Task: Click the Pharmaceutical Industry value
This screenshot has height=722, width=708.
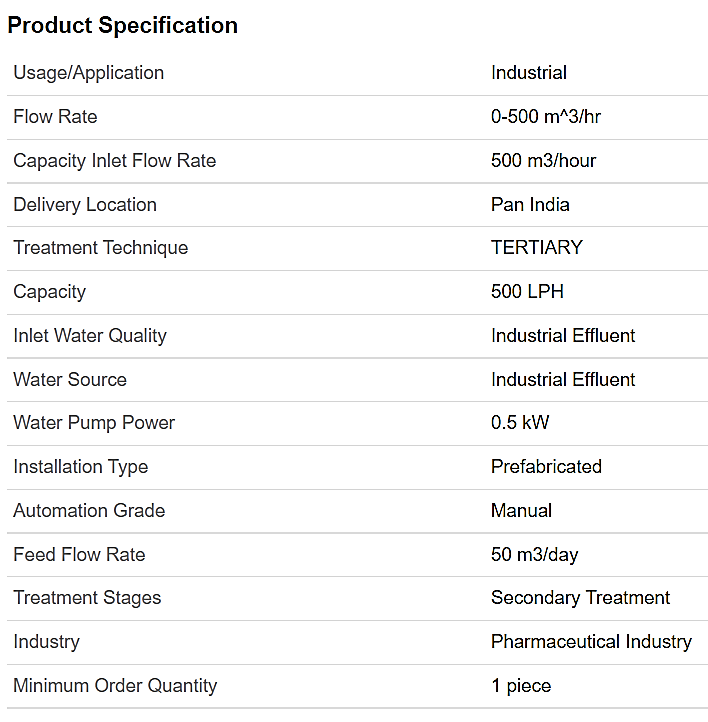Action: [591, 642]
